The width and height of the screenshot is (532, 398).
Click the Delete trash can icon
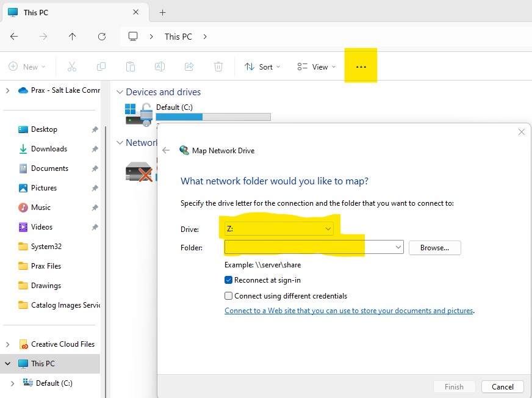click(218, 67)
